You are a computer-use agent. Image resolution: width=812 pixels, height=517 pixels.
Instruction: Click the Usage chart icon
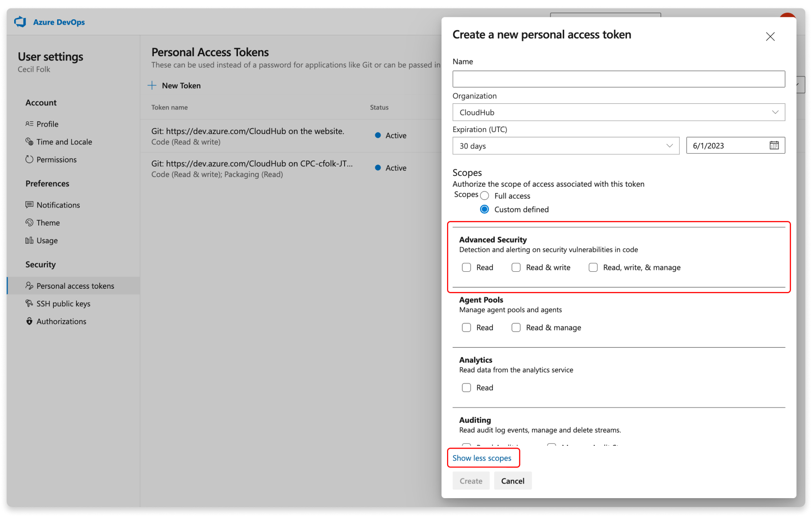pos(29,241)
